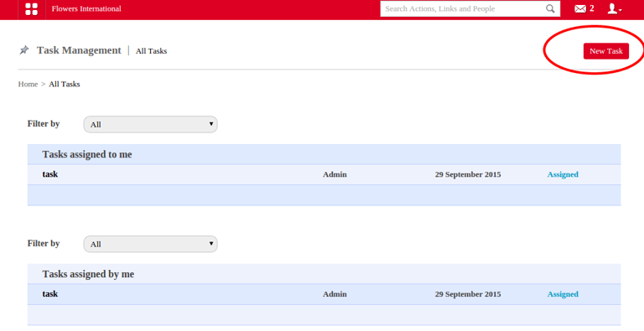The image size is (644, 331).
Task: Open Assigned status in Tasks assigned to me
Action: [563, 174]
